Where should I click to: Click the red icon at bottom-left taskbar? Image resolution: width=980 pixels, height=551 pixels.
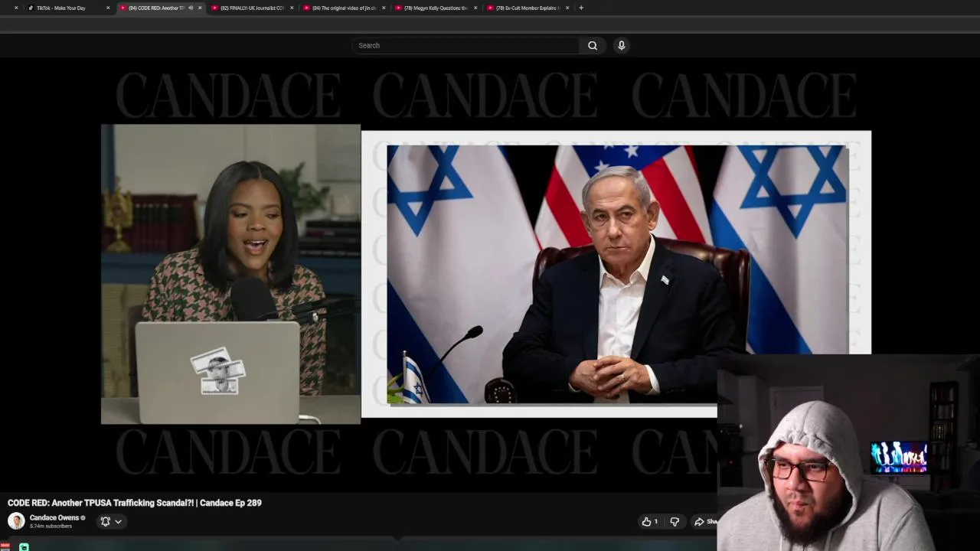pyautogui.click(x=5, y=546)
